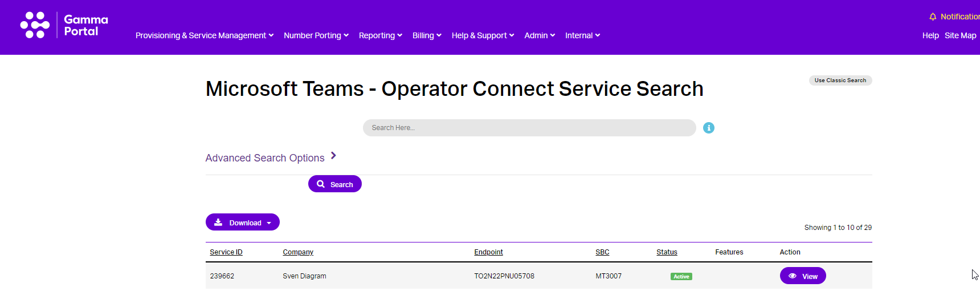
Task: Open the Number Porting menu
Action: (316, 35)
